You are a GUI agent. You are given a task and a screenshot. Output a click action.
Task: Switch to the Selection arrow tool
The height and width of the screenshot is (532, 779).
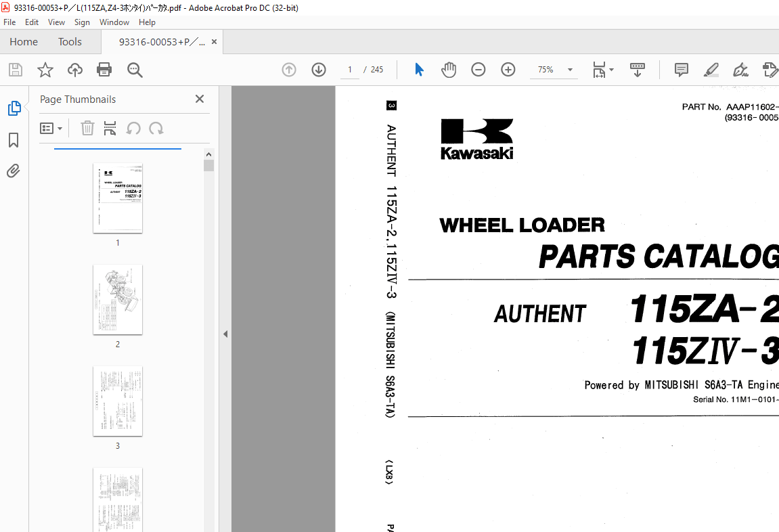point(419,69)
